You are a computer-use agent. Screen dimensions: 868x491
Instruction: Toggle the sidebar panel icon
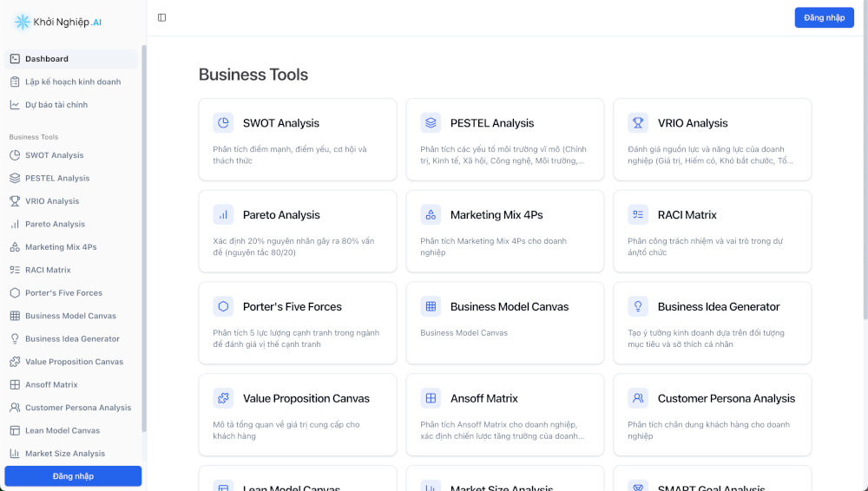point(162,17)
